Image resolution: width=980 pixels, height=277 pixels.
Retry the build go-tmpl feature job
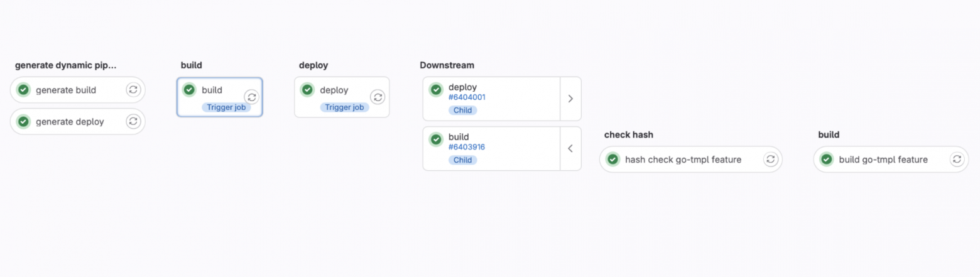[956, 160]
